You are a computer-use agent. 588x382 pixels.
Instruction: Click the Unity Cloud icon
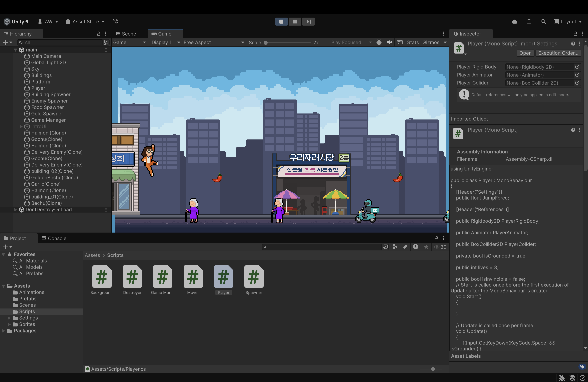(x=514, y=22)
